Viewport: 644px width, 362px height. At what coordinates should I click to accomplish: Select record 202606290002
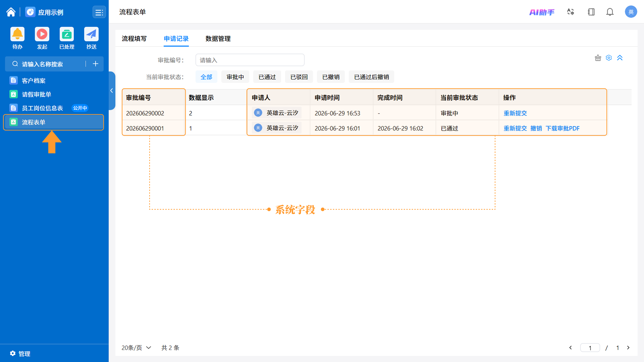[x=145, y=113]
